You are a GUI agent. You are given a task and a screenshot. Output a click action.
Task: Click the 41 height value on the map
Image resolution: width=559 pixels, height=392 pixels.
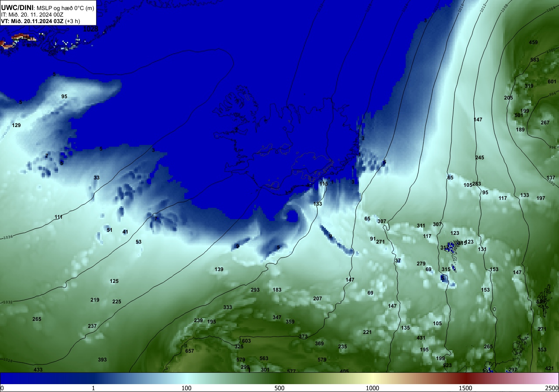(125, 232)
